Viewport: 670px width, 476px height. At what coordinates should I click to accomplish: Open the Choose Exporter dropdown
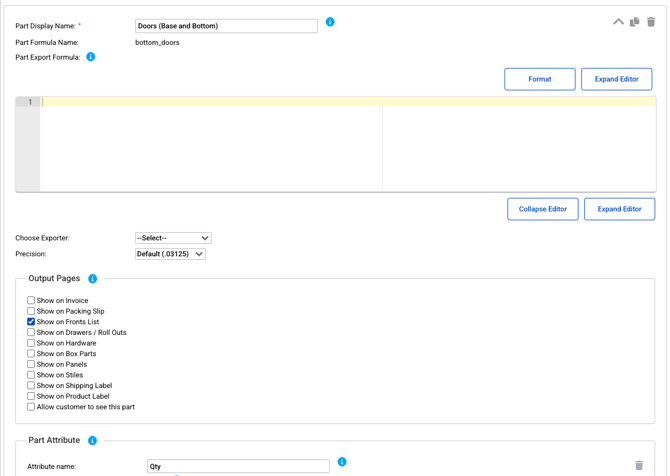pyautogui.click(x=173, y=238)
